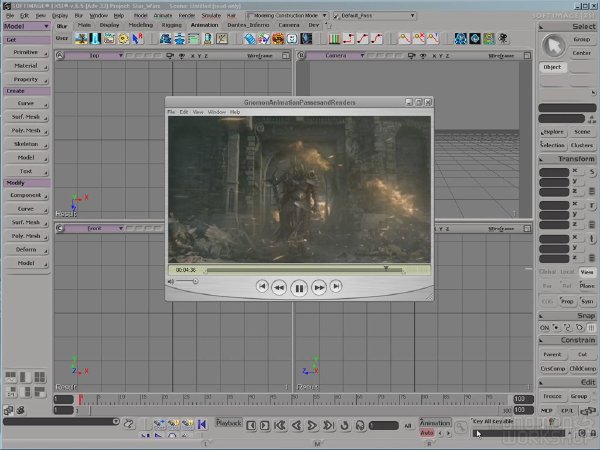Open the Default_Pass dropdown
The width and height of the screenshot is (600, 450).
(x=374, y=16)
